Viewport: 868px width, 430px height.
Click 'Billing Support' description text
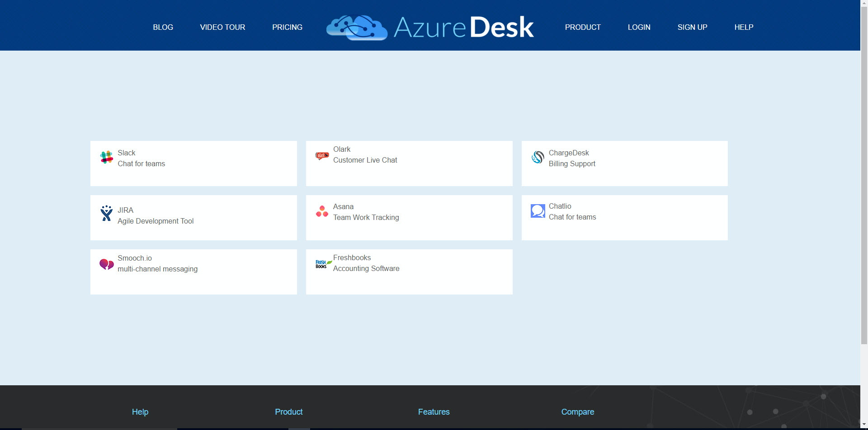pyautogui.click(x=572, y=164)
